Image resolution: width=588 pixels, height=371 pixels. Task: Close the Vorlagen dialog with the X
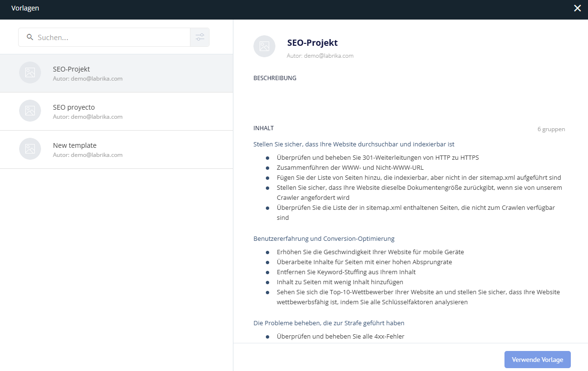[x=577, y=8]
